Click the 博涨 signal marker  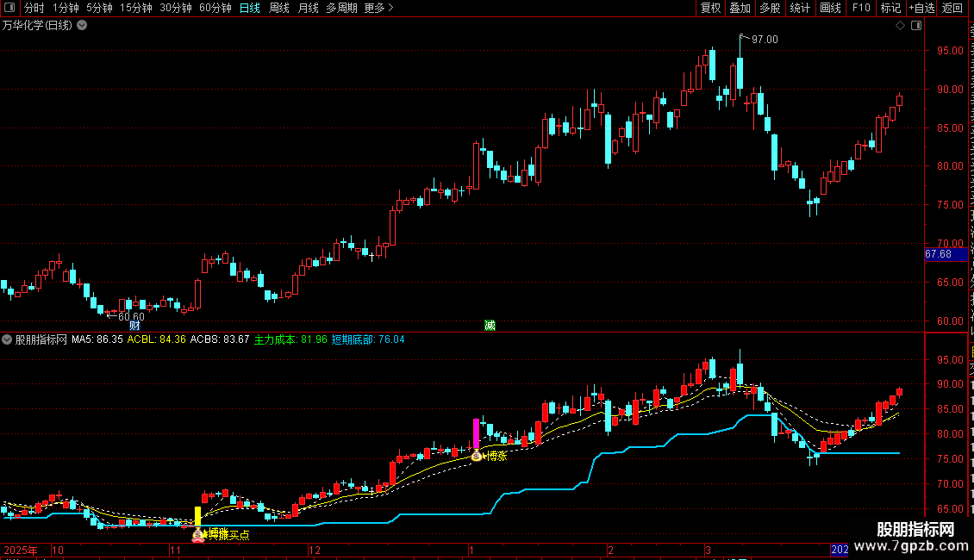coord(497,457)
